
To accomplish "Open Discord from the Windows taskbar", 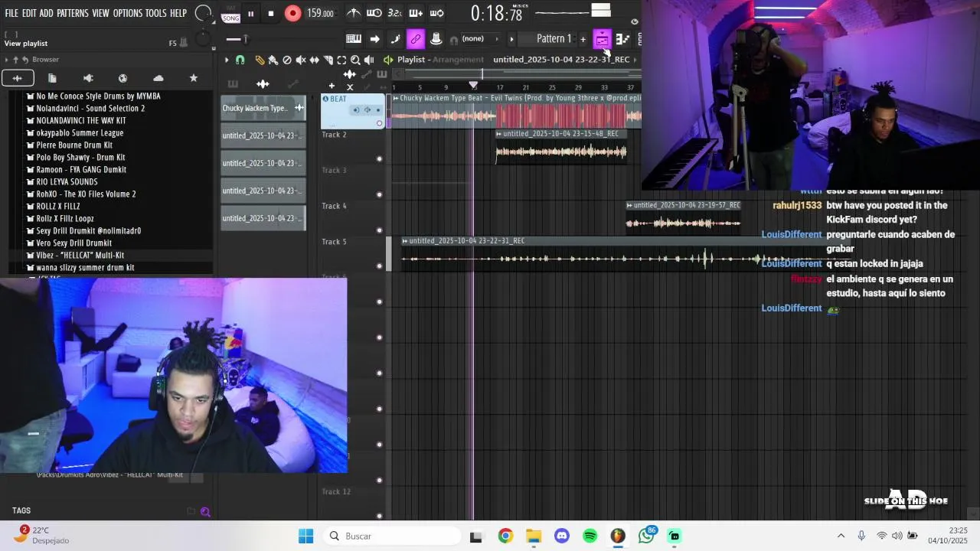I will [x=562, y=536].
